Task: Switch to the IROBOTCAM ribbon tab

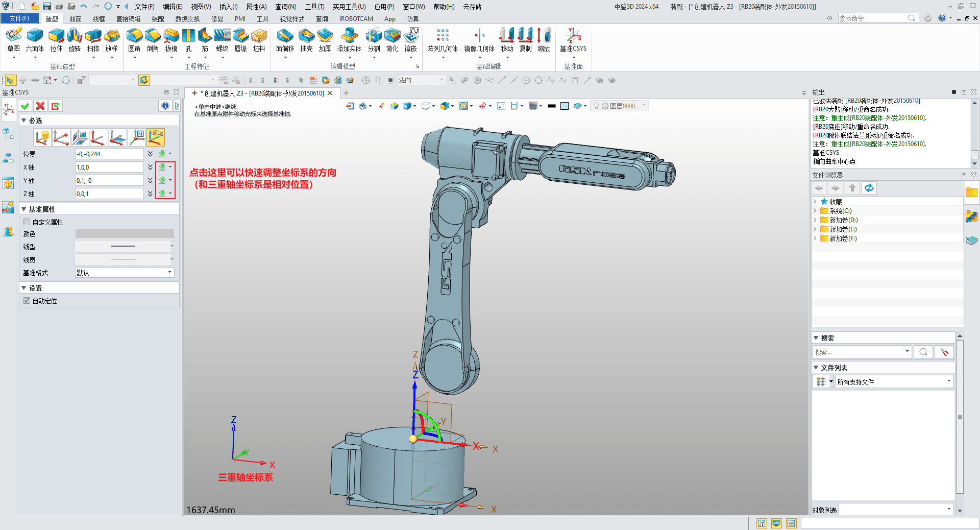Action: tap(356, 19)
